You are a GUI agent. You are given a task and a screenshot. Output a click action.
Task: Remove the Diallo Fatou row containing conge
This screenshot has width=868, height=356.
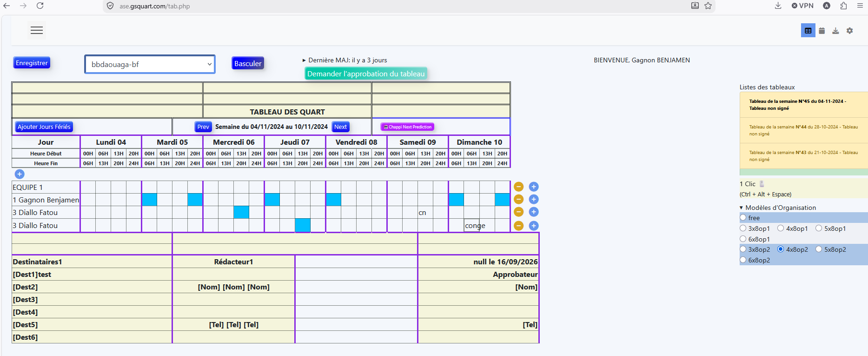[519, 226]
